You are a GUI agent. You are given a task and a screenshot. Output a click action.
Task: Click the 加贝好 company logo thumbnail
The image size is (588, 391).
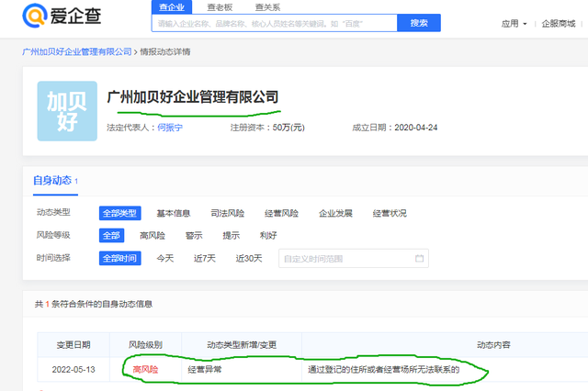67,111
